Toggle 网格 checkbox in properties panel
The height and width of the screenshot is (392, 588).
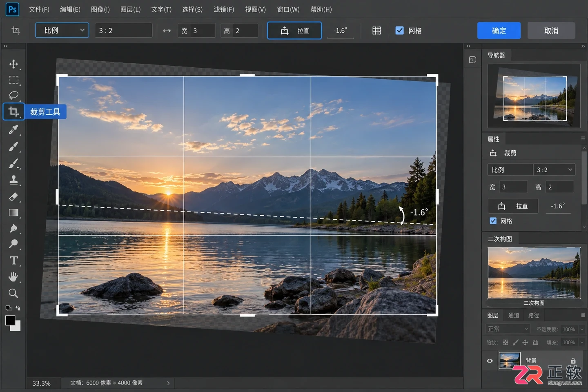[493, 221]
